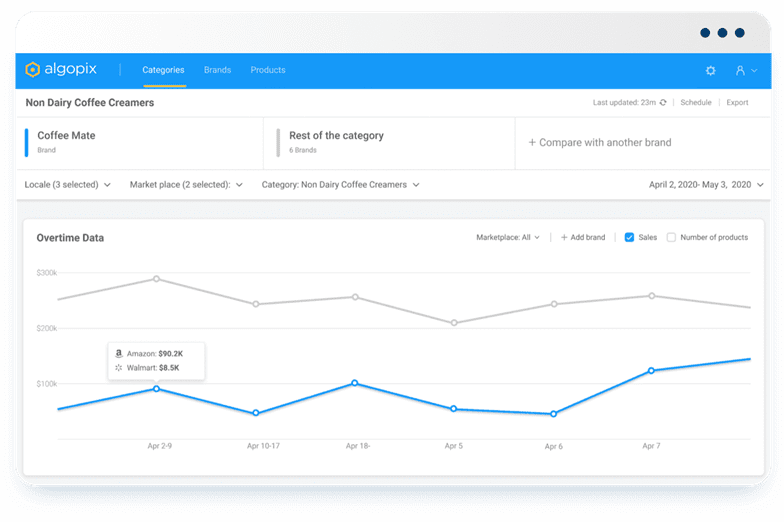Uncheck the Sales checkbox
Viewport: 784px width, 522px height.
point(629,238)
